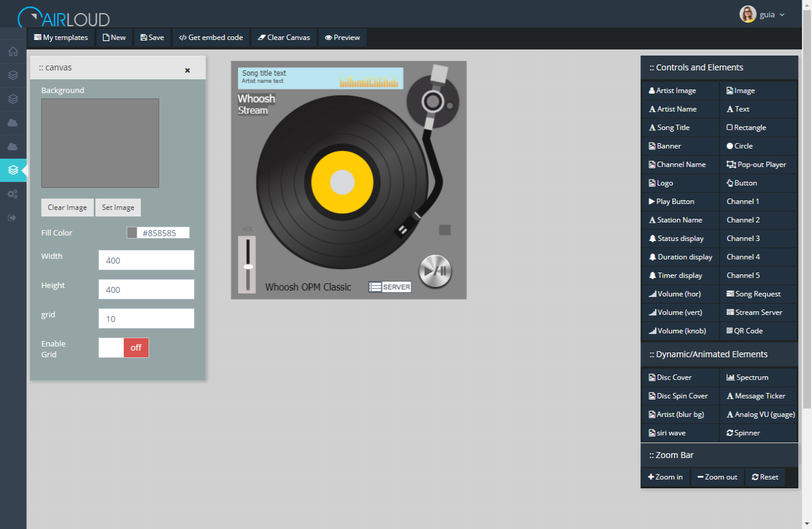Toggle the Enable Grid switch
Image resolution: width=812 pixels, height=529 pixels.
pos(124,348)
